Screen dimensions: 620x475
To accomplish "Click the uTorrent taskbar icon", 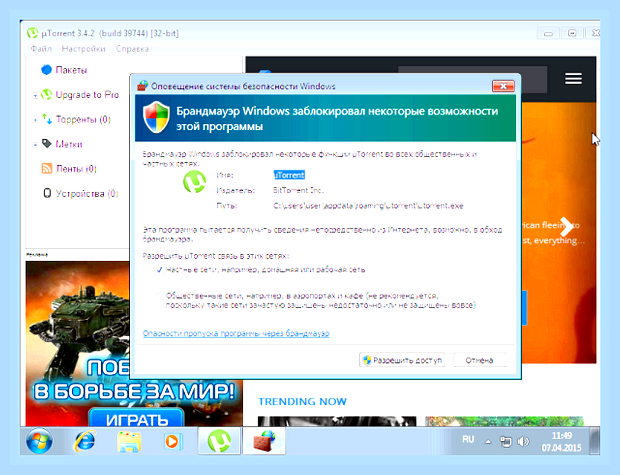I will [x=219, y=440].
